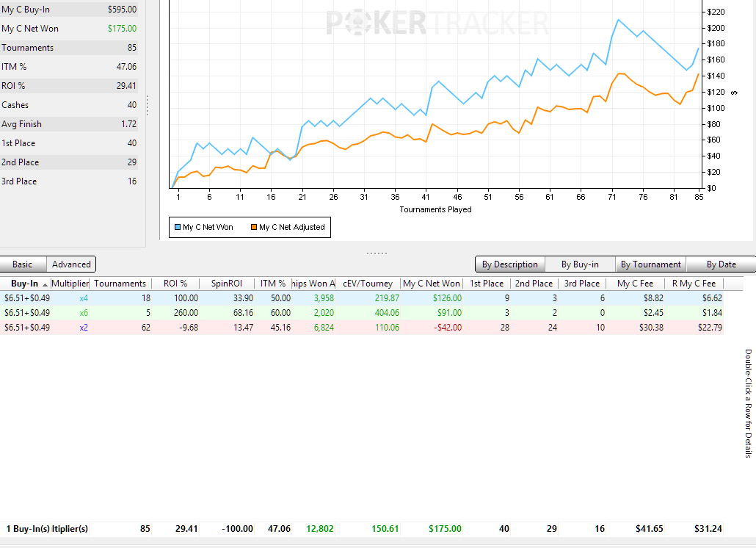The image size is (756, 548).
Task: Select the x2 multiplier row with negative ROI
Action: click(x=220, y=328)
